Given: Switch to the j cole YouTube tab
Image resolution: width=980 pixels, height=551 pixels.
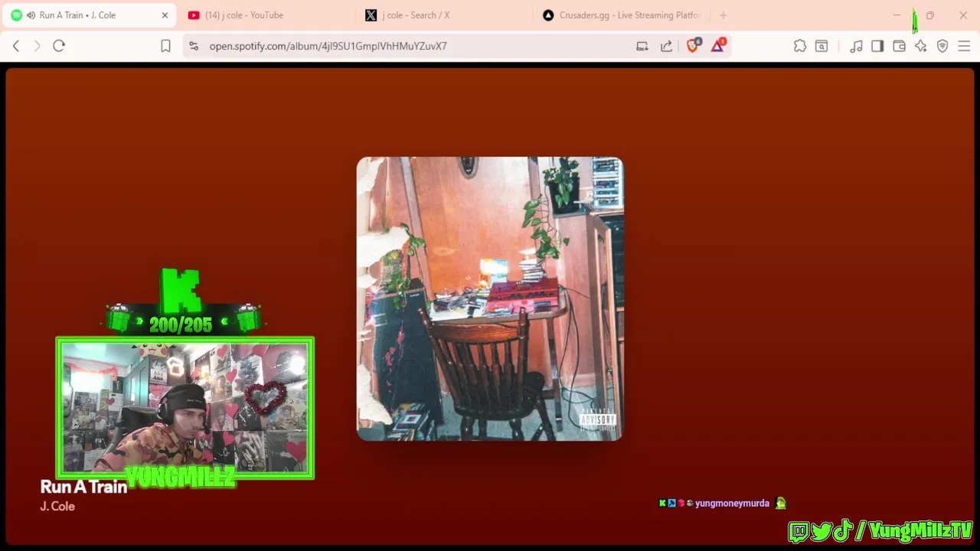Looking at the screenshot, I should coord(265,15).
